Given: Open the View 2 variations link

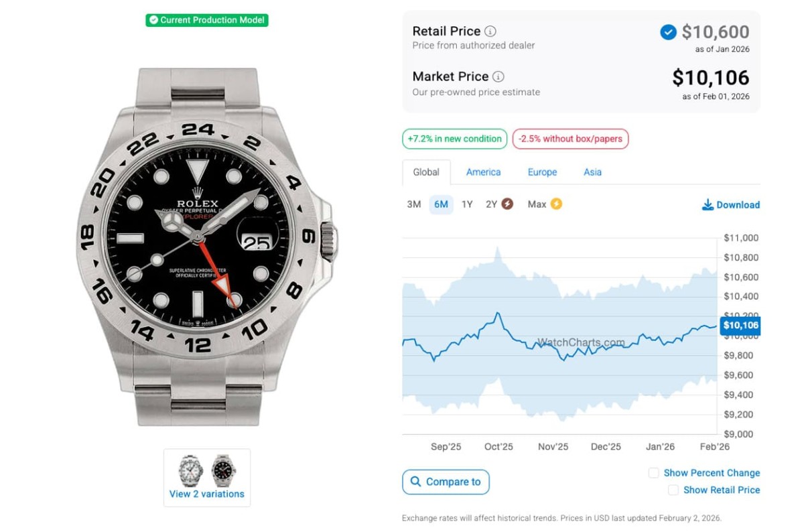Looking at the screenshot, I should pyautogui.click(x=207, y=494).
